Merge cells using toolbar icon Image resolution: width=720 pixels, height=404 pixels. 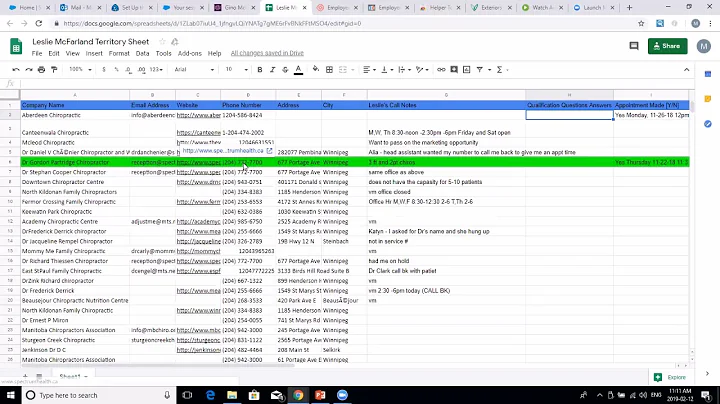click(343, 70)
